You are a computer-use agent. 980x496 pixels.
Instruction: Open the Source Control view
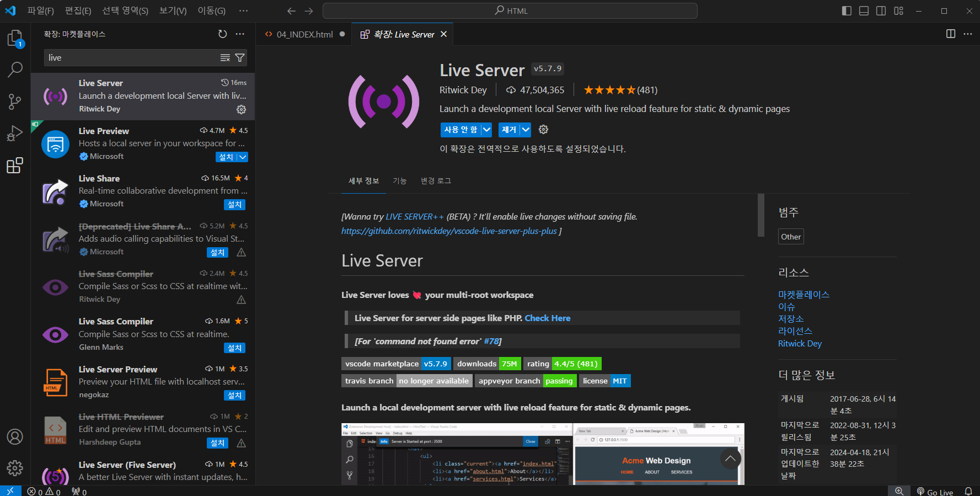15,102
